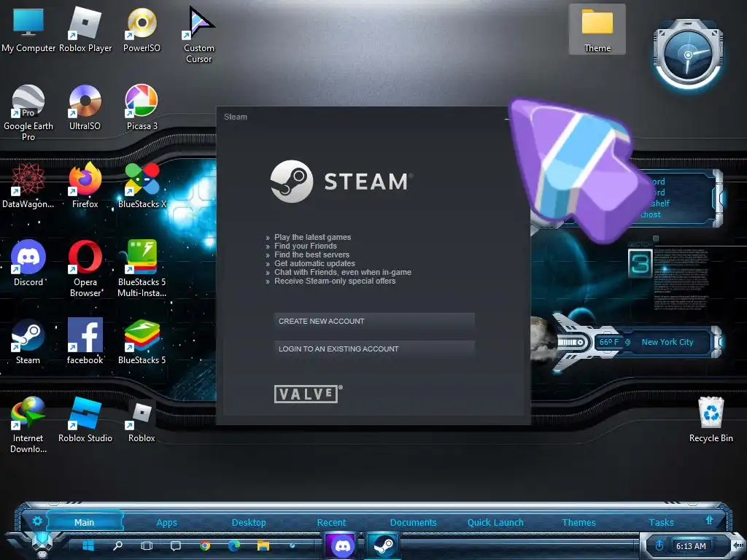Click the arrow at the taskbar's far right

(738, 545)
